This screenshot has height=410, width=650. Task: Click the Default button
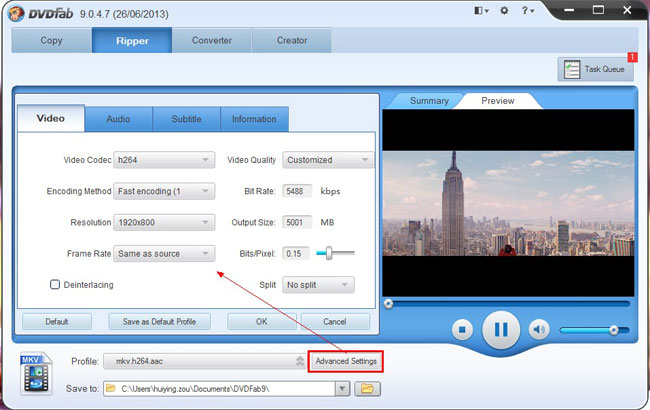[57, 322]
